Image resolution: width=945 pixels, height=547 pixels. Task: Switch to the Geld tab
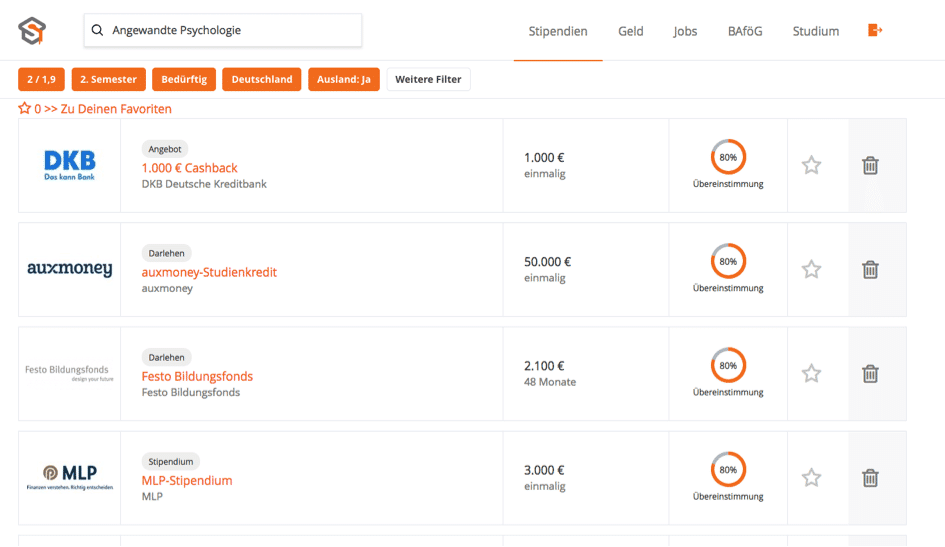click(630, 31)
